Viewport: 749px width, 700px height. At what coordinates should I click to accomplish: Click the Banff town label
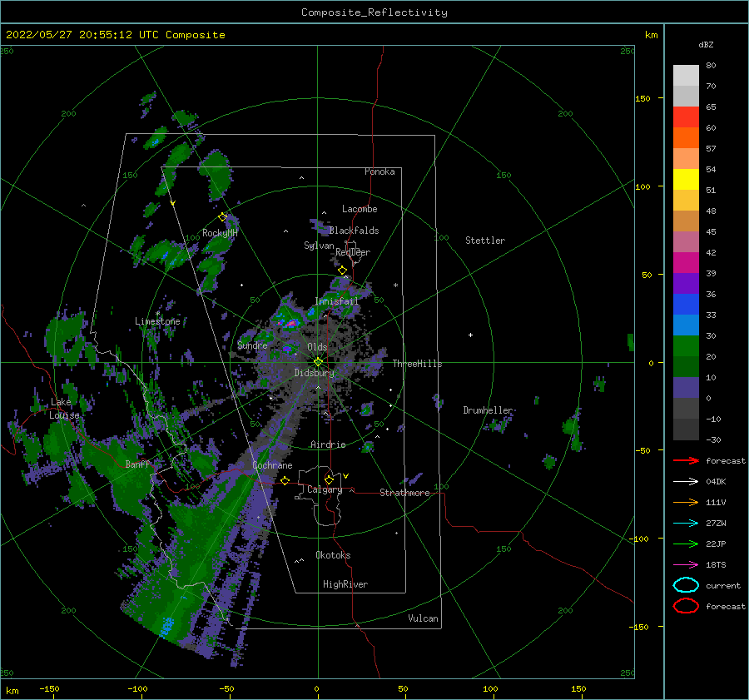137,464
